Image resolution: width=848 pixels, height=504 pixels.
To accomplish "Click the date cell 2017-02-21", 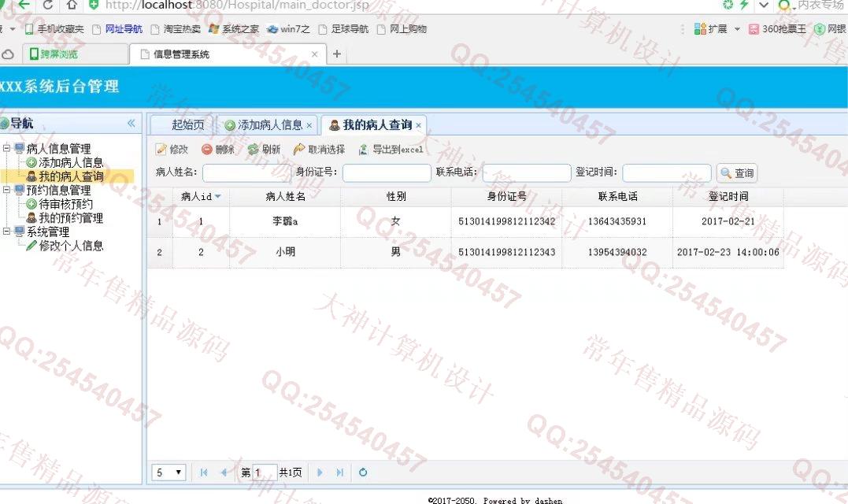I will click(x=728, y=221).
